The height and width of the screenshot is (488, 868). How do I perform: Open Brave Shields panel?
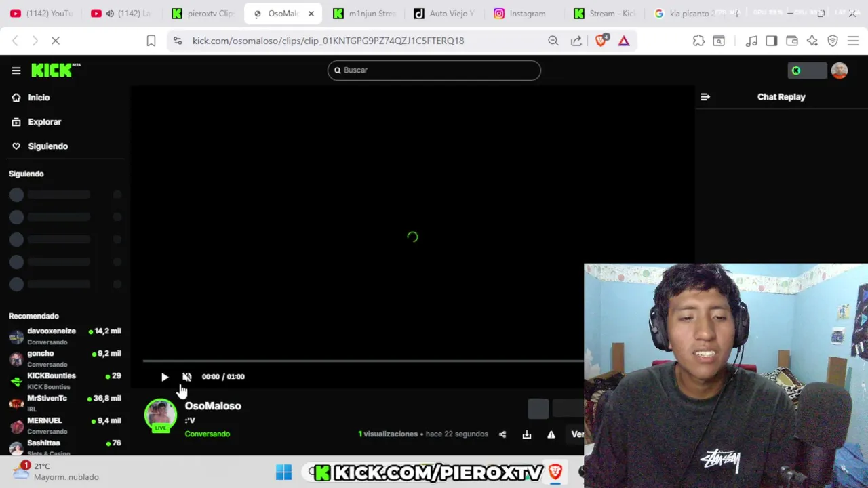tap(601, 41)
